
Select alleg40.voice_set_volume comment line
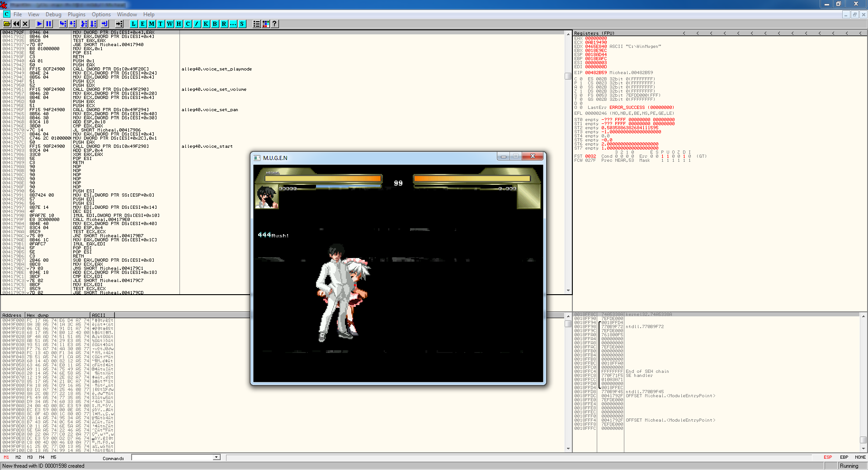(x=214, y=89)
